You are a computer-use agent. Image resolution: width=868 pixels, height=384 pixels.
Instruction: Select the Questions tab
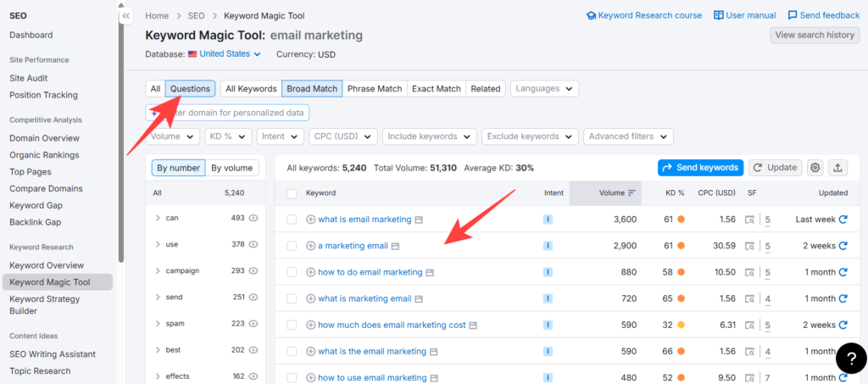click(x=191, y=88)
